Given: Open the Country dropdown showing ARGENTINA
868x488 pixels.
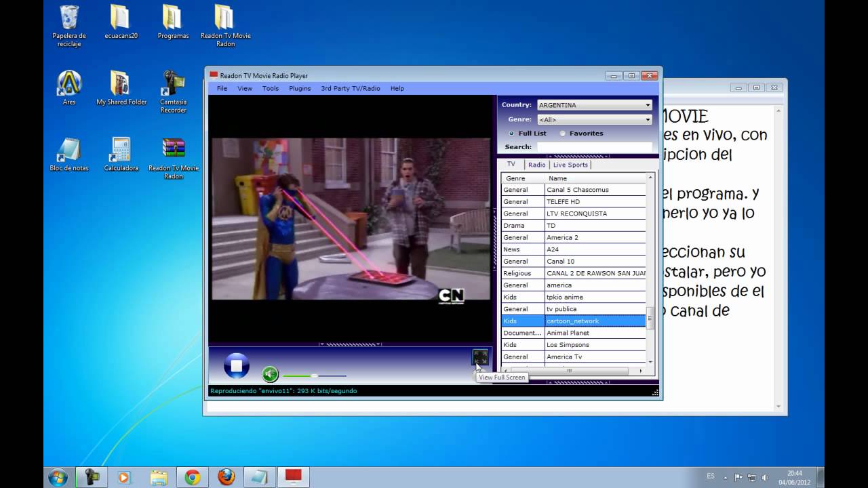Looking at the screenshot, I should click(x=595, y=105).
